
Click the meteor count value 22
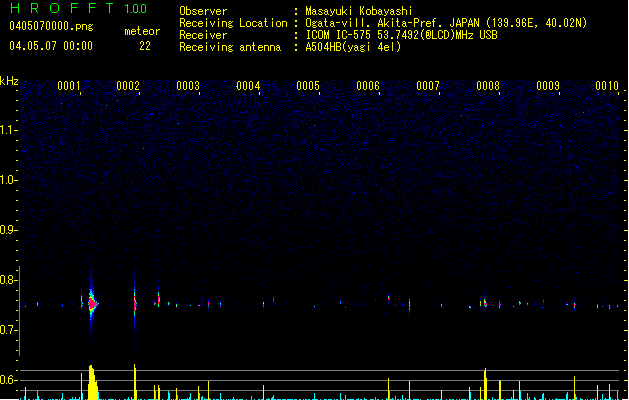tap(145, 46)
